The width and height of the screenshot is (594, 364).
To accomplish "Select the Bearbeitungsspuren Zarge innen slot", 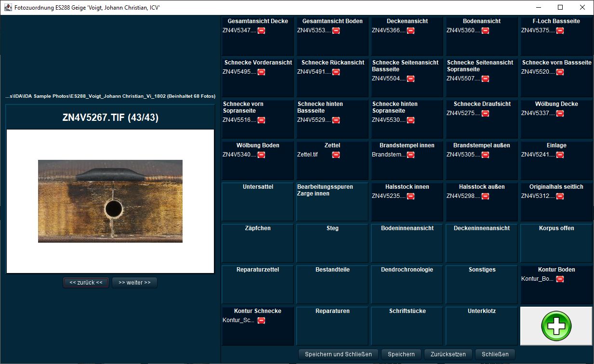I will click(332, 201).
